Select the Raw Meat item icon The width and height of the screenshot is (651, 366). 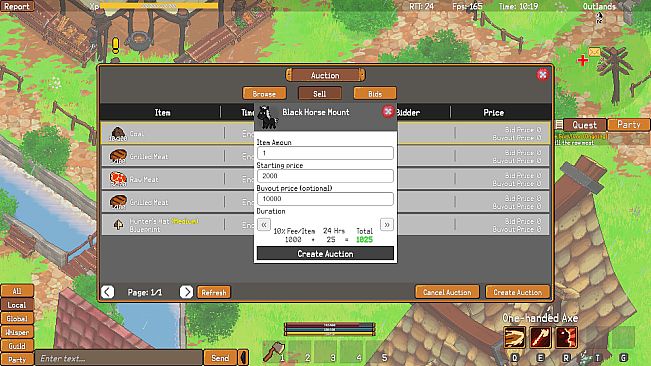(118, 179)
